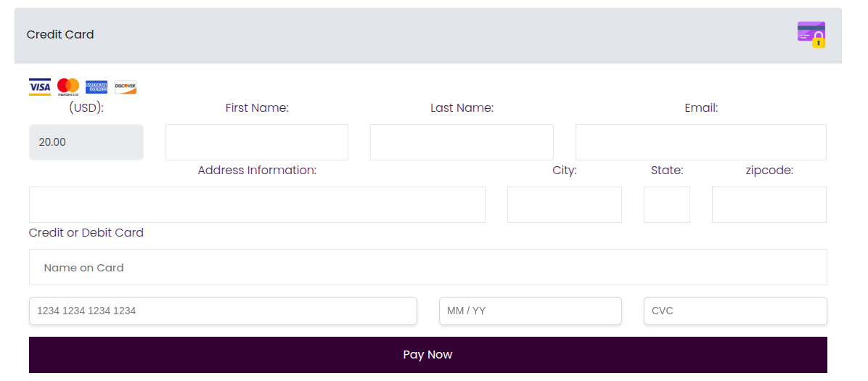Click the Credit Card header title
The width and height of the screenshot is (868, 381).
[60, 34]
